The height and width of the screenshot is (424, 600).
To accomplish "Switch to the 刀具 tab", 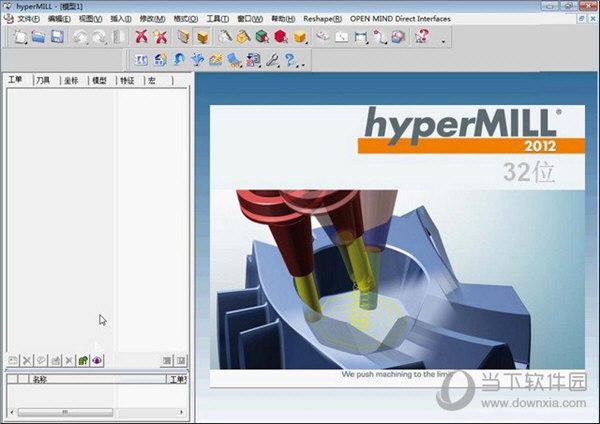I will [x=43, y=80].
